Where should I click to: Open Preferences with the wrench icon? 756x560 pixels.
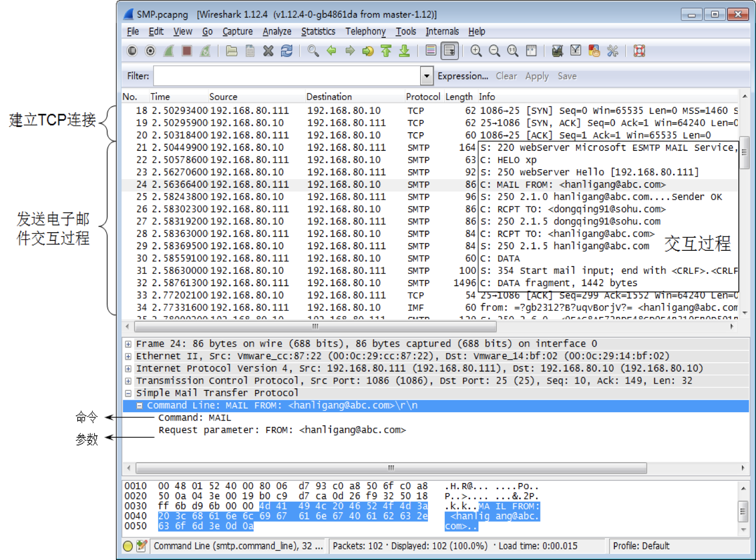pyautogui.click(x=613, y=51)
